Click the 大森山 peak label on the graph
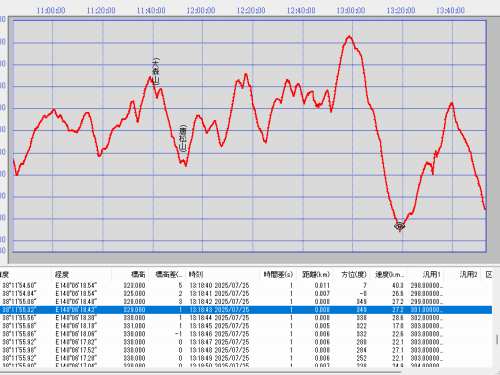 (x=156, y=71)
